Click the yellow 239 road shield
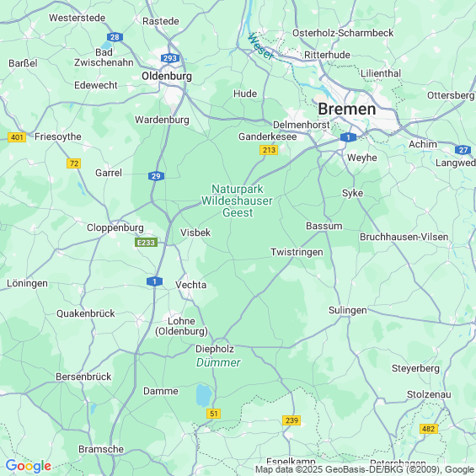This screenshot has width=476, height=476. pos(291,420)
